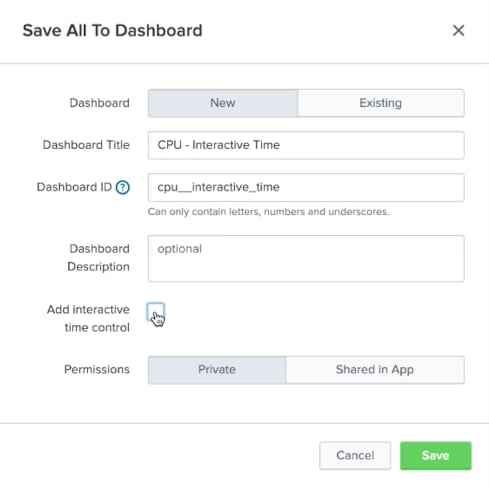Viewport: 489px width, 487px height.
Task: Click the Dashboard Title input field
Action: 306,145
